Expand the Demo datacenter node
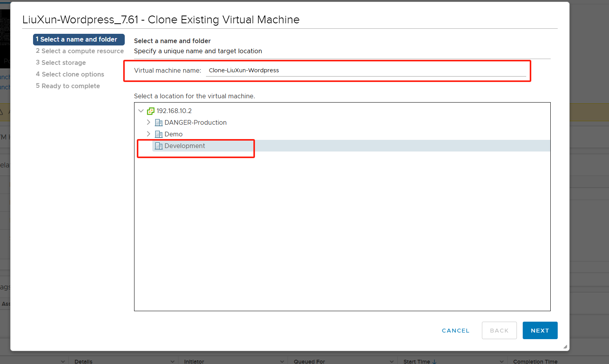Image resolution: width=609 pixels, height=364 pixels. click(x=148, y=134)
